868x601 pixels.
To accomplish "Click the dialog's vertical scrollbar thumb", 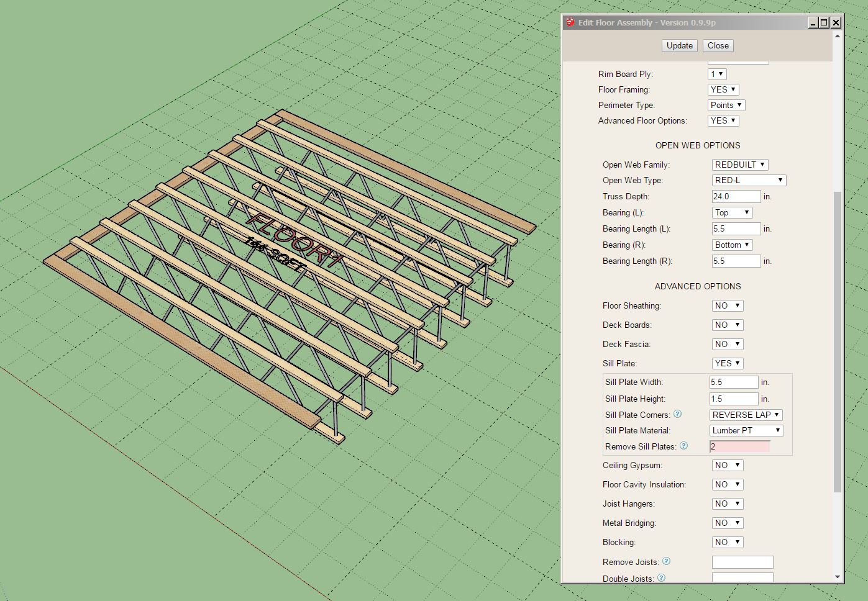I will (x=837, y=341).
